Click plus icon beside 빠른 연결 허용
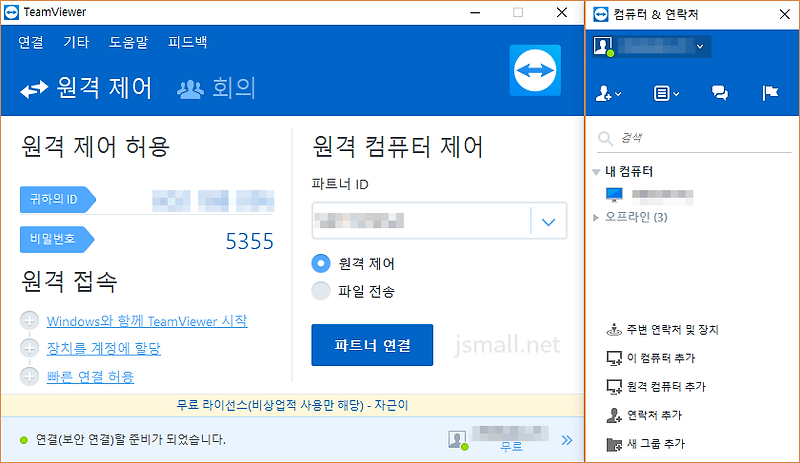 (x=29, y=377)
